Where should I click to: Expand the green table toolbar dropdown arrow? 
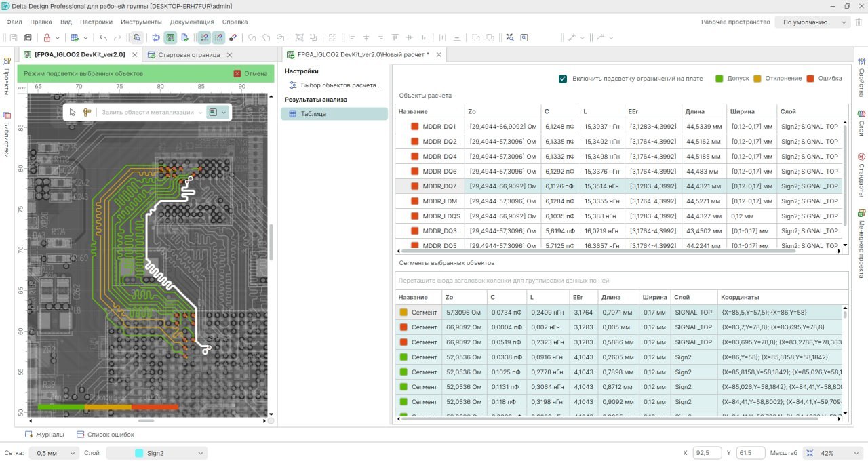tap(85, 38)
